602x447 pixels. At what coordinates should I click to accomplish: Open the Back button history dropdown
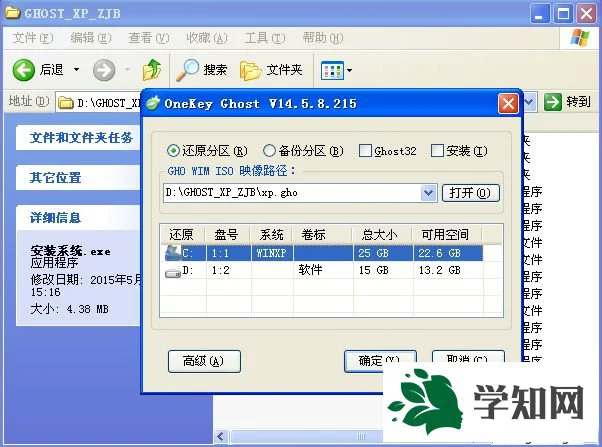76,70
